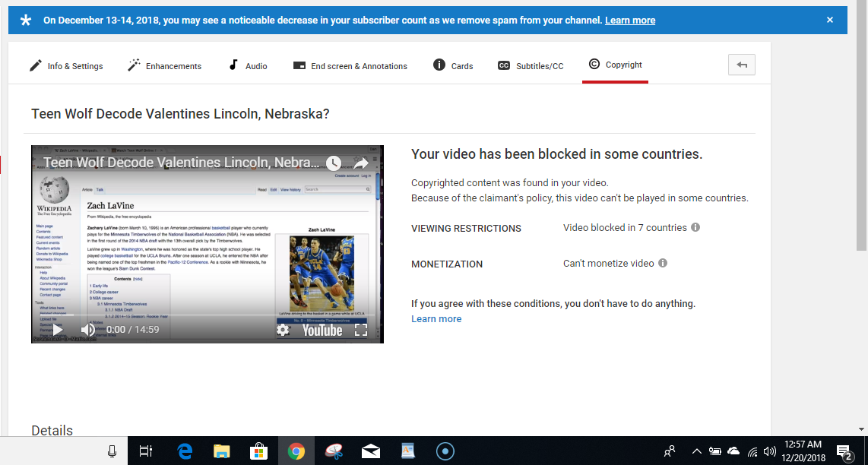Click the taskbar microphone icon
Image resolution: width=868 pixels, height=465 pixels.
point(112,451)
